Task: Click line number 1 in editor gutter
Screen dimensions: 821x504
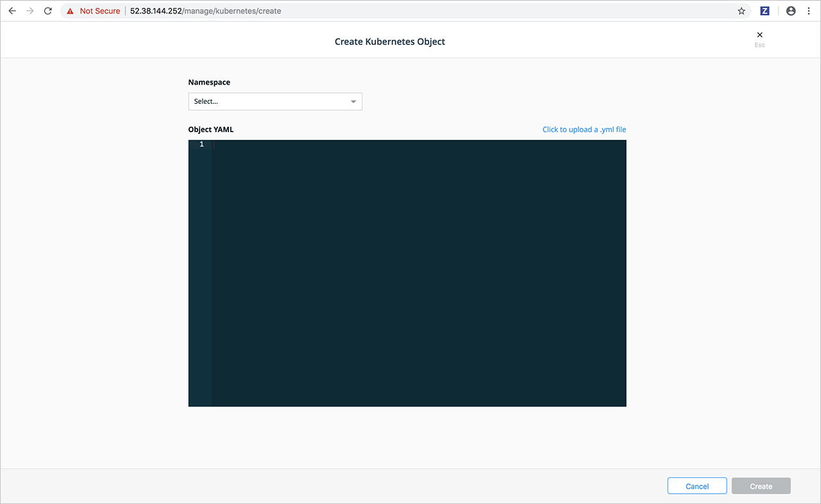Action: pos(201,144)
